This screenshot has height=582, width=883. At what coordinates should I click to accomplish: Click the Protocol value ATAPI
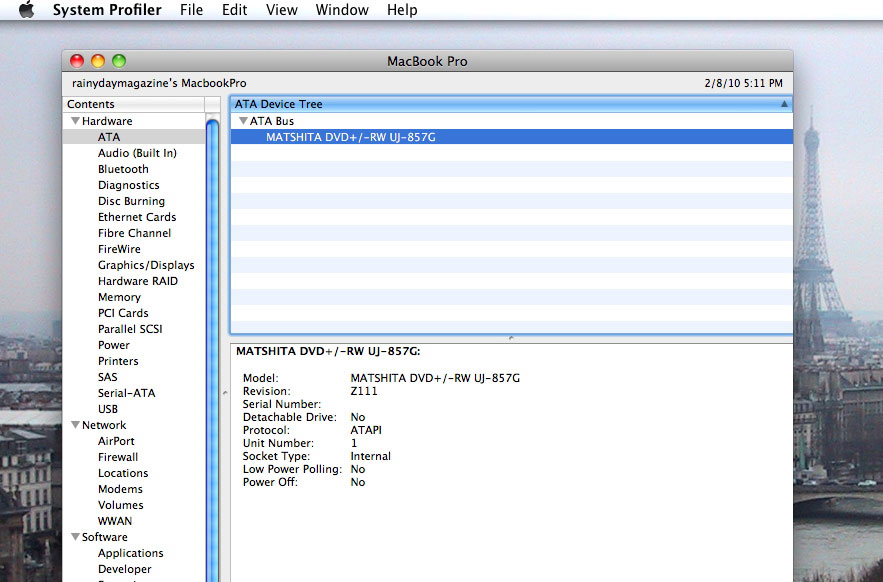click(366, 430)
